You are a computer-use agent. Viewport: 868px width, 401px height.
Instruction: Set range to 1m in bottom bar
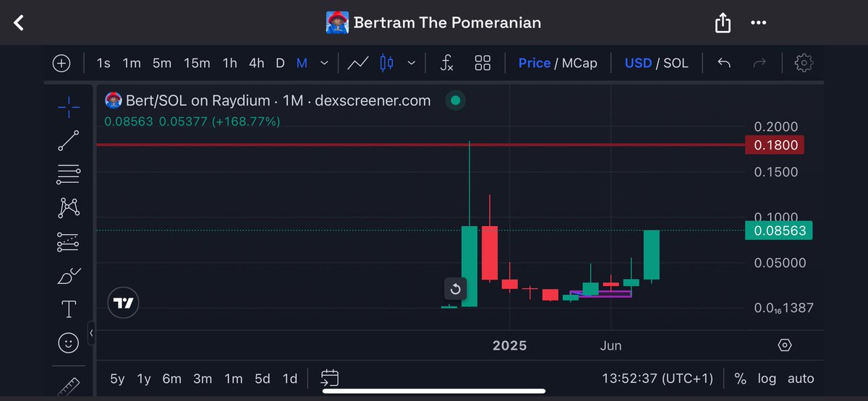click(234, 379)
